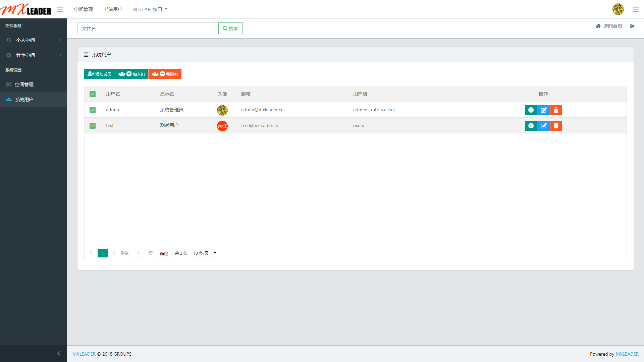The height and width of the screenshot is (362, 644).
Task: Collapse the sidebar with bottom arrow
Action: pyautogui.click(x=59, y=353)
